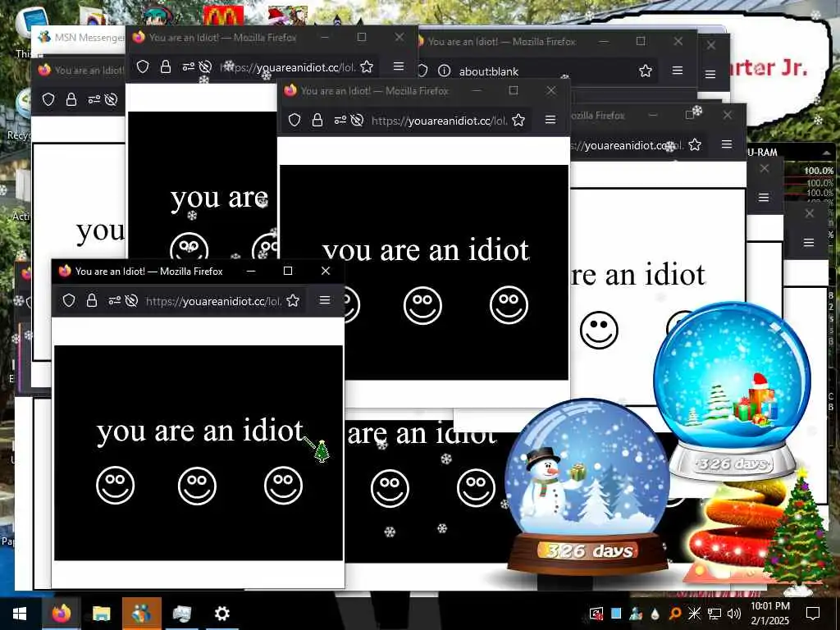This screenshot has width=840, height=630.
Task: Click the shield icon in the center Firefox window
Action: 294,120
